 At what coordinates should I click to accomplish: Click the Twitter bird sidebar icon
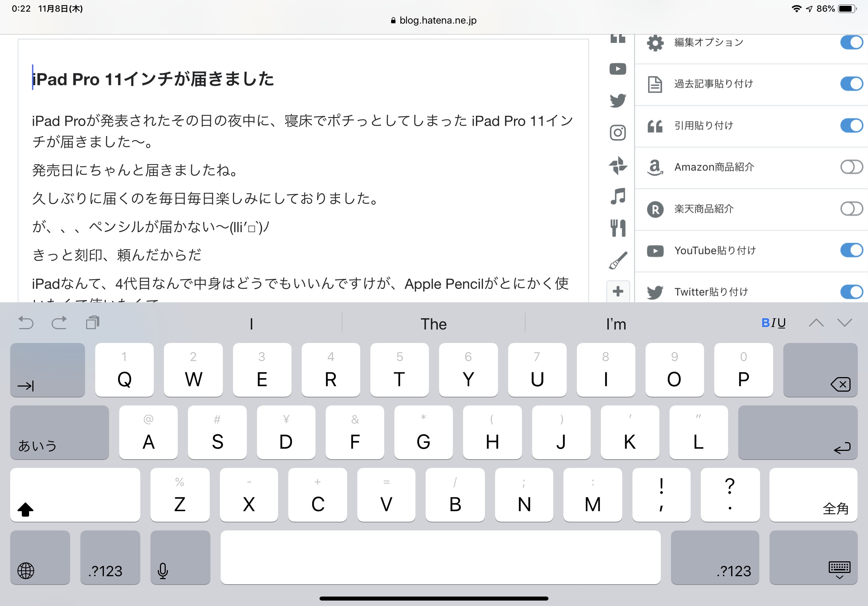[x=617, y=101]
